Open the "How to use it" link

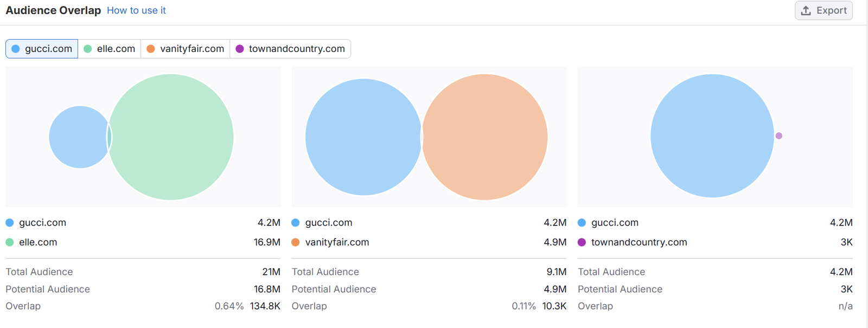pos(136,10)
